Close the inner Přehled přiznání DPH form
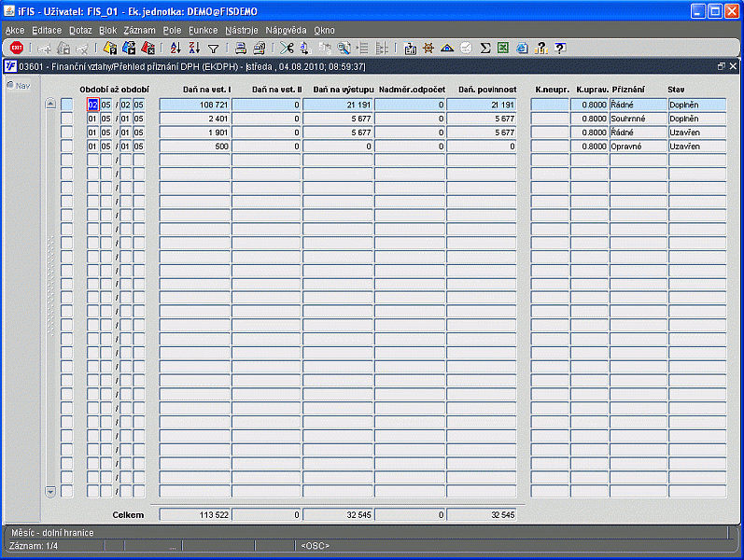 [x=733, y=66]
